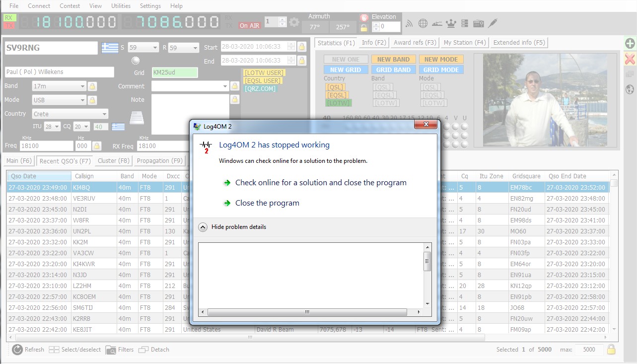Click the operator photo thumbnail
Screen dimensions: 637x364
tap(546, 100)
